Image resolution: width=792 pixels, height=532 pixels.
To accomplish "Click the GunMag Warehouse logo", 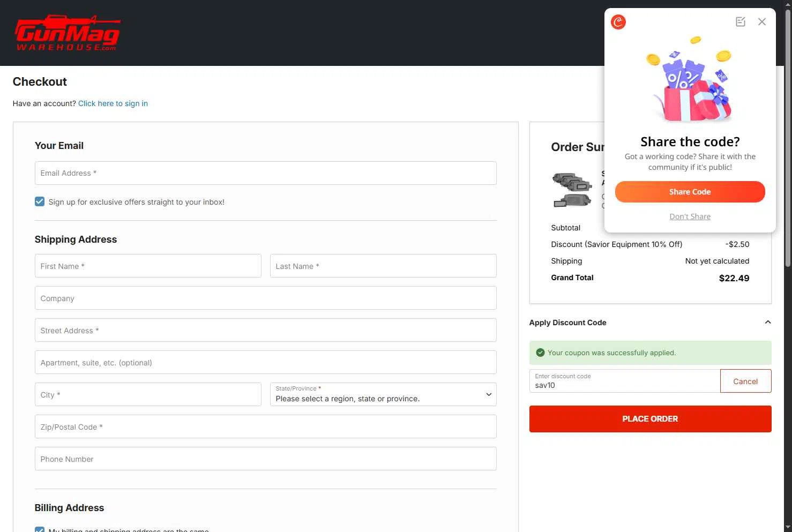I will [x=68, y=33].
